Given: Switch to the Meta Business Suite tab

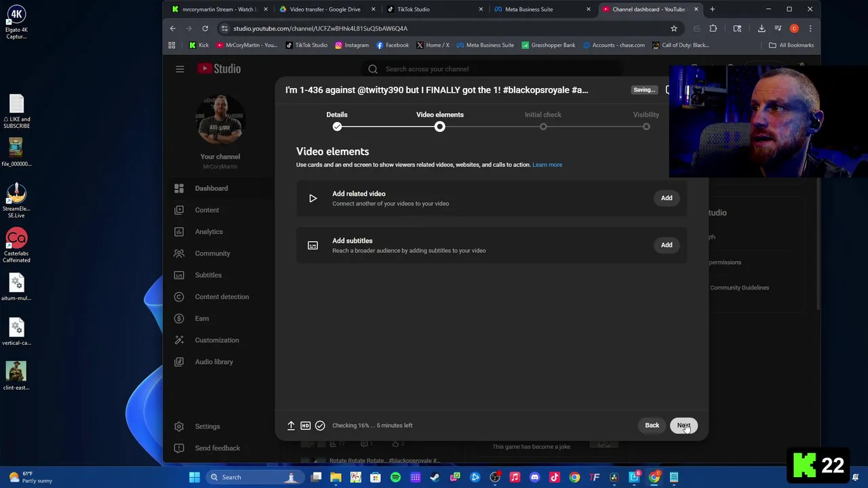Looking at the screenshot, I should 541,9.
